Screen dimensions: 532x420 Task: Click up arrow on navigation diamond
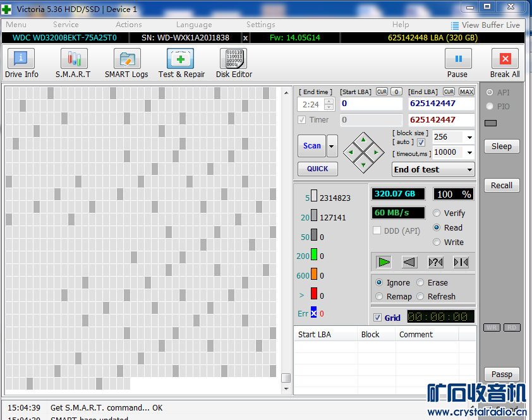point(363,140)
